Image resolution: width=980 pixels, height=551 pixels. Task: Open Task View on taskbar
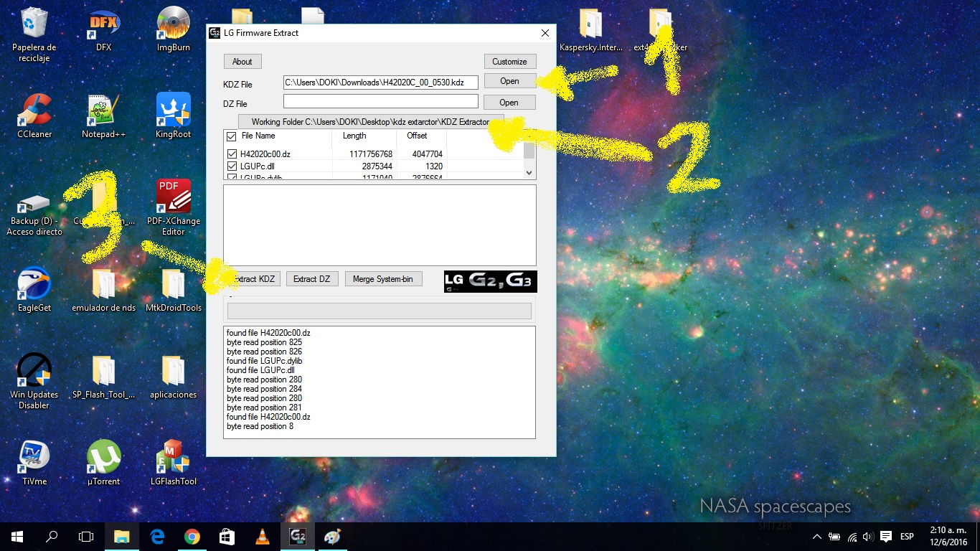(86, 537)
